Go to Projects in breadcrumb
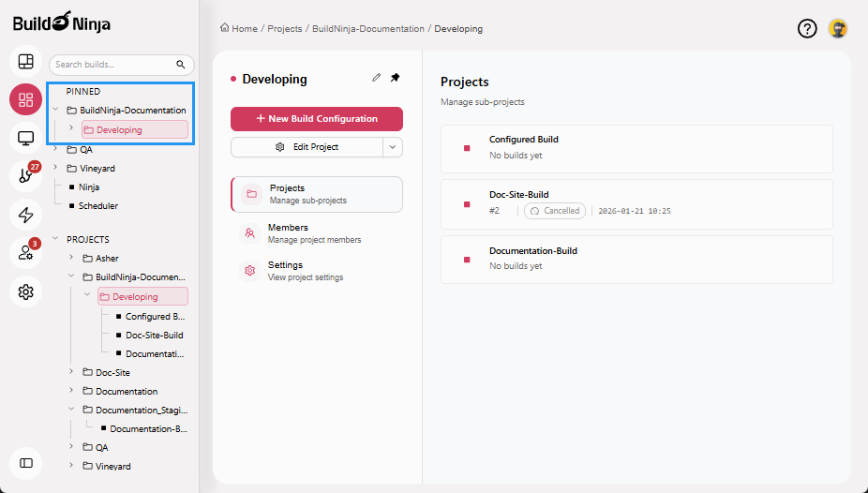This screenshot has height=493, width=868. (x=285, y=29)
